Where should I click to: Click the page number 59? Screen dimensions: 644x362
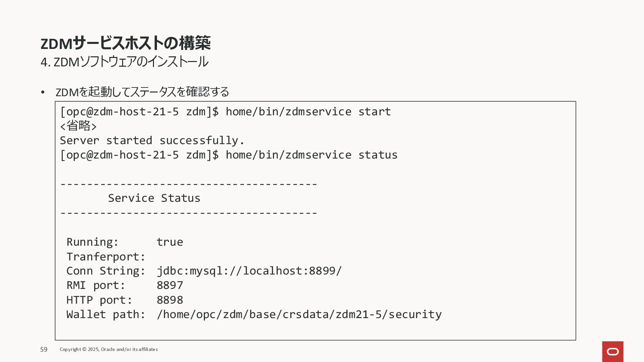point(44,350)
